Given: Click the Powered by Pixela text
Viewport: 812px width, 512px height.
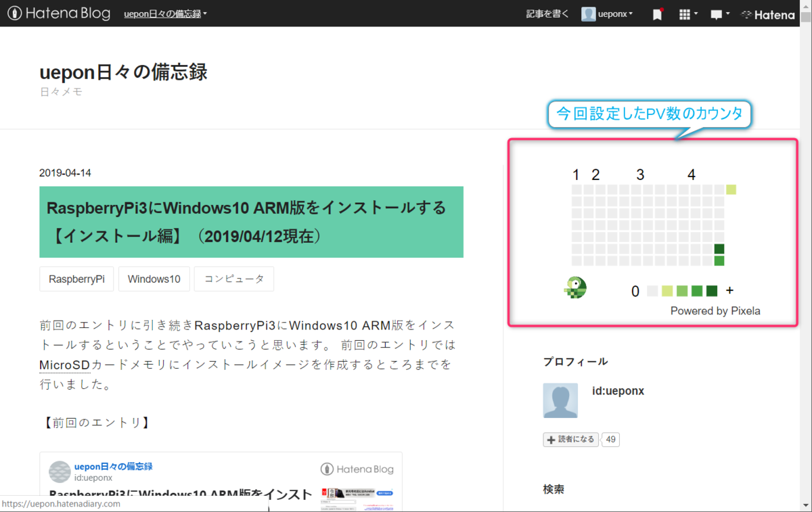Looking at the screenshot, I should [x=715, y=311].
